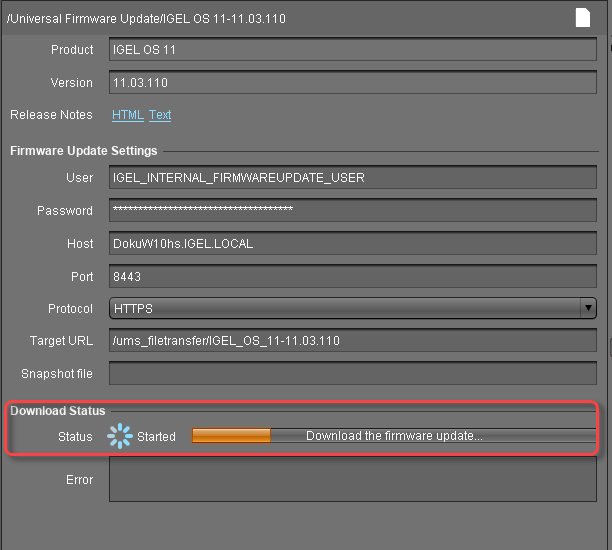612x550 pixels.
Task: Click the document icon in the header
Action: point(582,17)
